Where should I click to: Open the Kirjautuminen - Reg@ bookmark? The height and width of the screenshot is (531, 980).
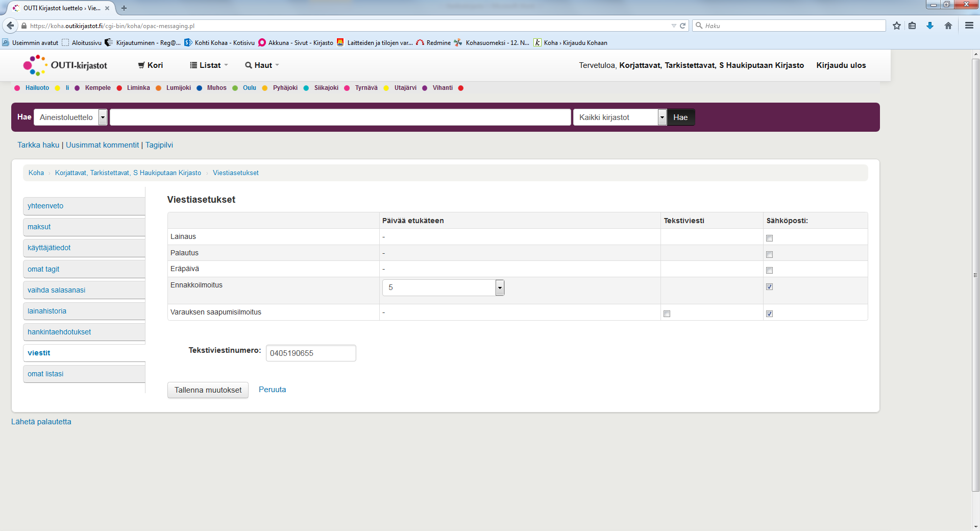pyautogui.click(x=143, y=43)
